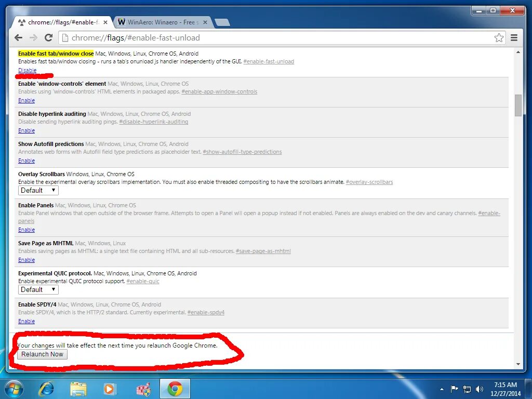This screenshot has height=399, width=532.
Task: Enable the Show Autofill predictions flag
Action: [26, 161]
